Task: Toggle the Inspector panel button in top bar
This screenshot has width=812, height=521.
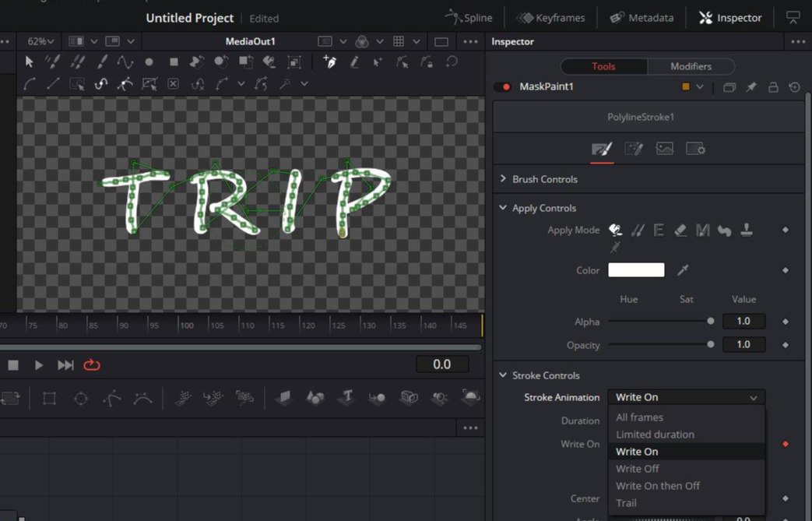Action: (730, 18)
